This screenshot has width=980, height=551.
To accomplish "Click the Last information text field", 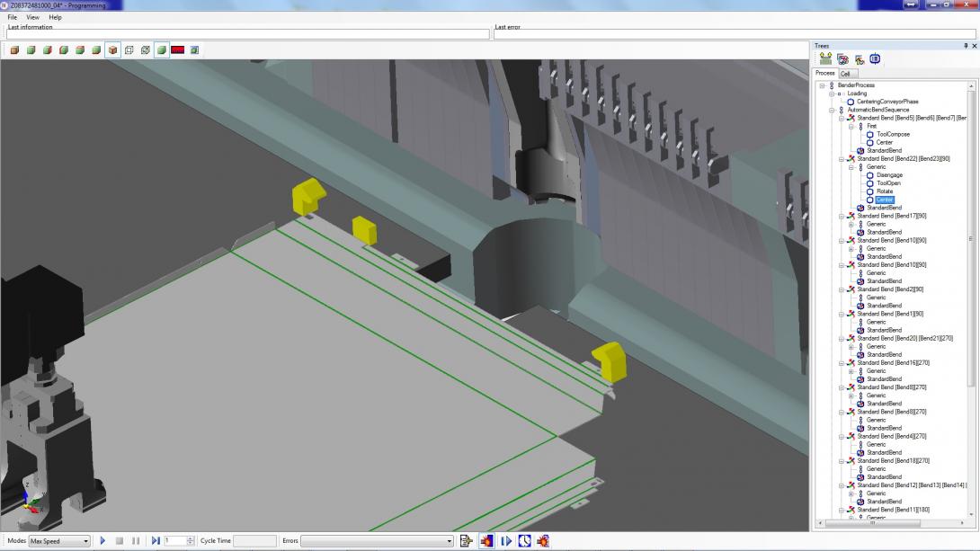I will coord(247,34).
